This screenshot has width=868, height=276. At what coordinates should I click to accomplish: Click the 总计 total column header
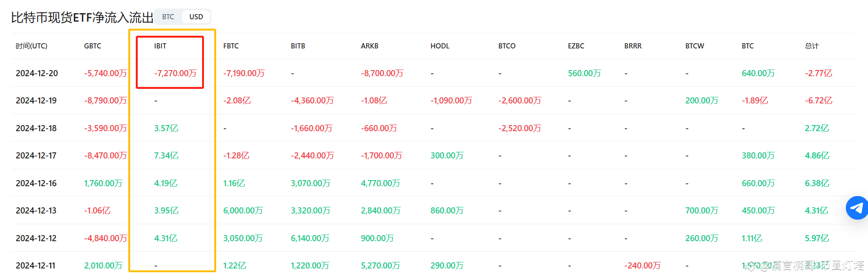tap(812, 46)
